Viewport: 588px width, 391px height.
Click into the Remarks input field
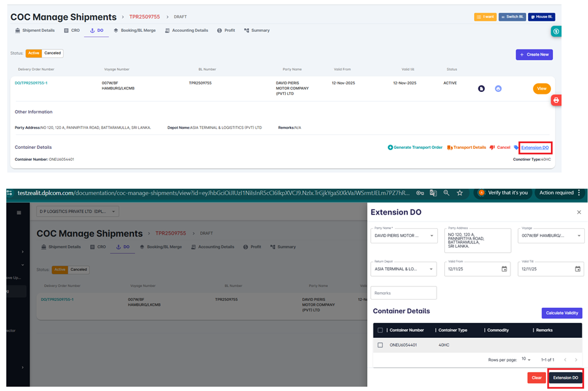(403, 293)
